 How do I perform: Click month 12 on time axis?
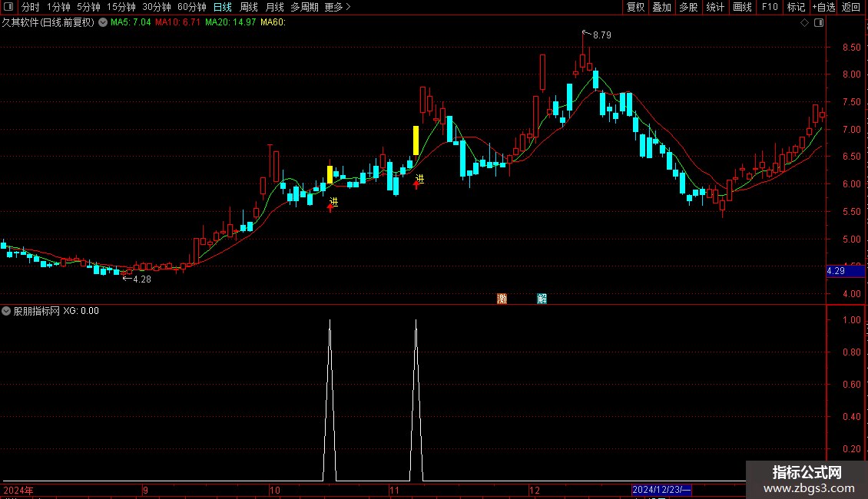[x=534, y=490]
